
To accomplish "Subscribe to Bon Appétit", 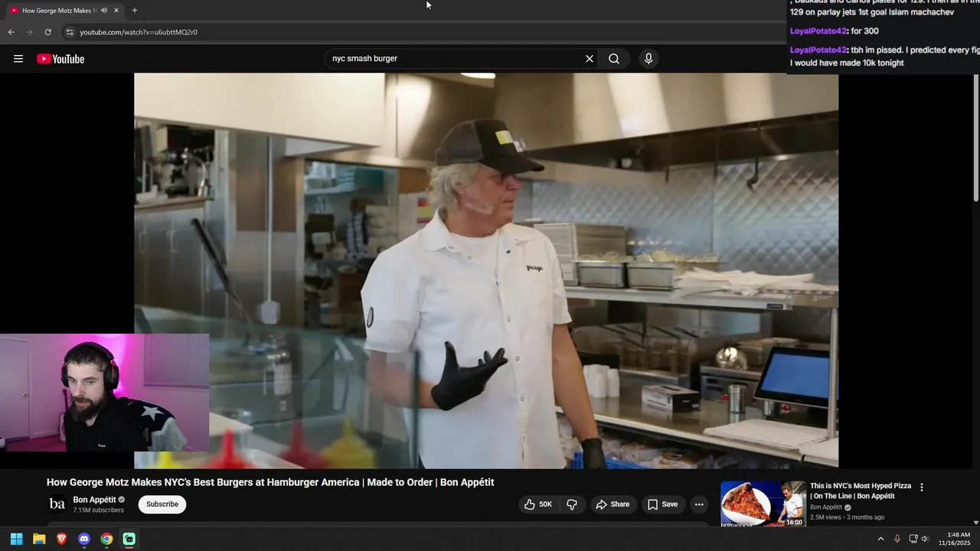I will (x=162, y=504).
